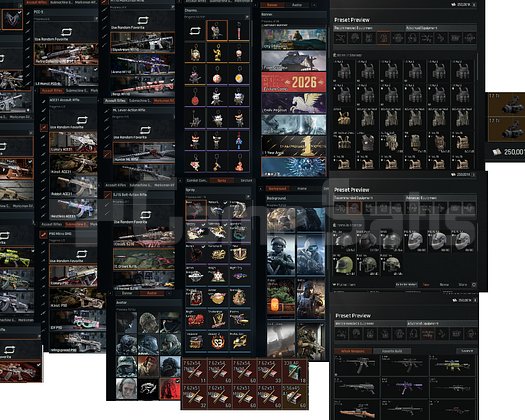Click the 338 AP ammo box item
This screenshot has height=420, width=525.
[x=296, y=371]
